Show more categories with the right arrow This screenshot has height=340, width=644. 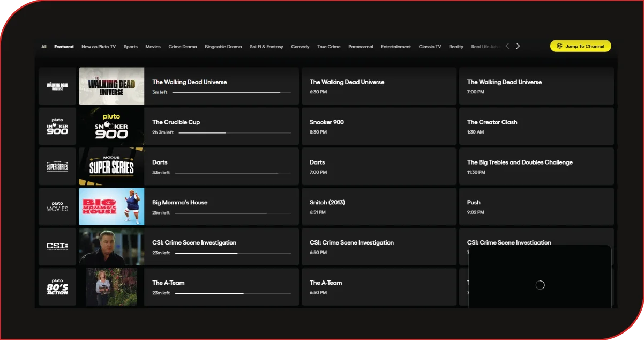point(518,46)
